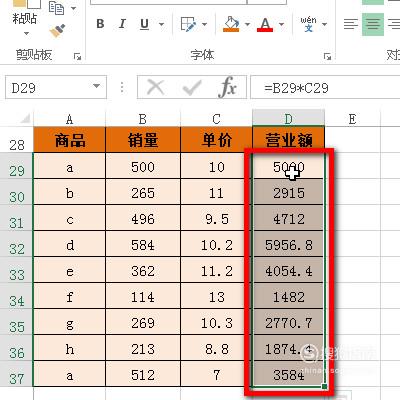Image resolution: width=400 pixels, height=400 pixels.
Task: Open phonetic guide dropdown arrow
Action: pos(324,24)
